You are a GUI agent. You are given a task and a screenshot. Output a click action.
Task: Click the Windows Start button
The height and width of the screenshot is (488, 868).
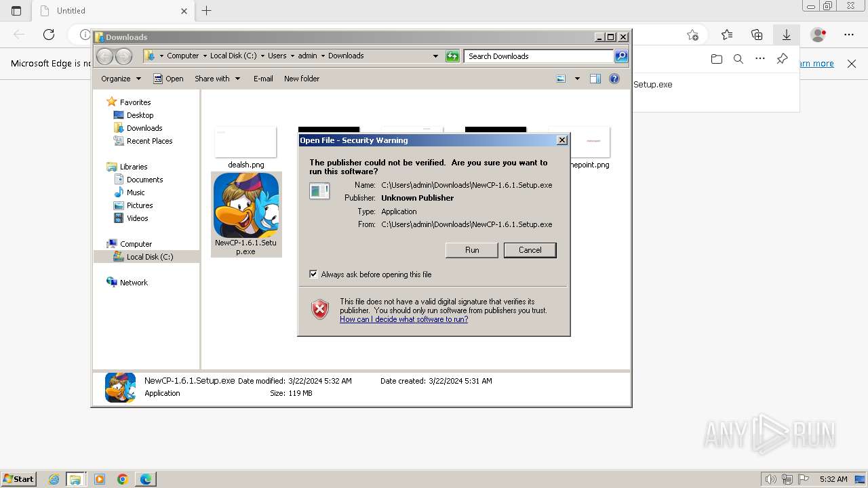click(18, 479)
